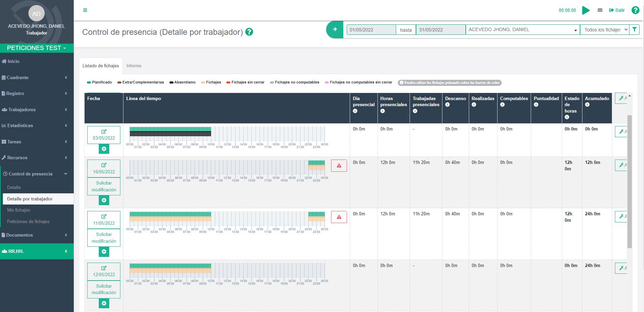Screen dimensions: 644x312
Task: Click warning alert icon on 10/05/2022 row
Action: point(339,166)
